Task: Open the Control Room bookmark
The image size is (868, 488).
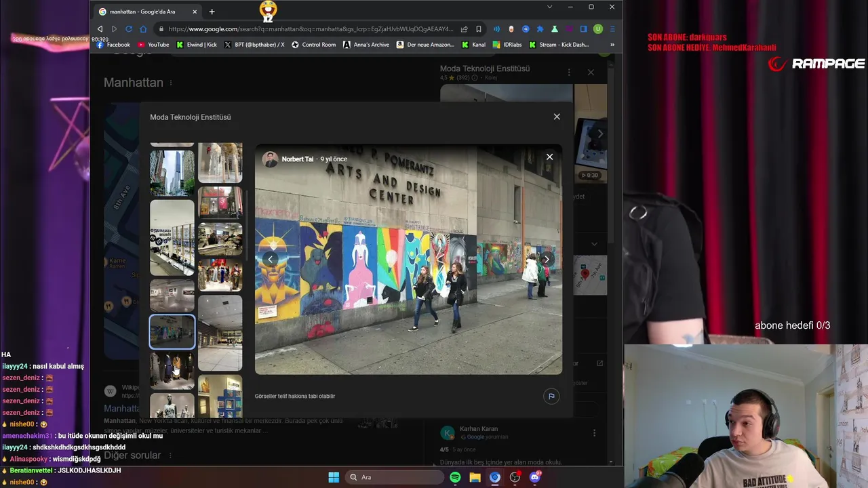Action: (x=313, y=45)
